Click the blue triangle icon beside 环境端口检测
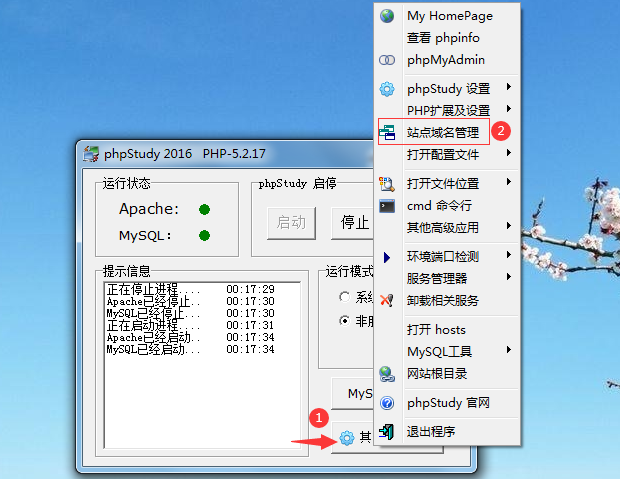620x479 pixels. 387,257
